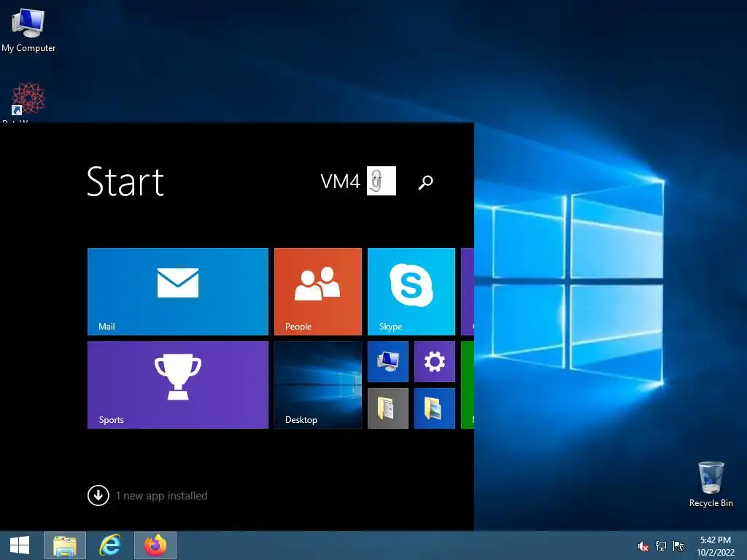
Task: Open Firefox from the taskbar
Action: pos(155,545)
